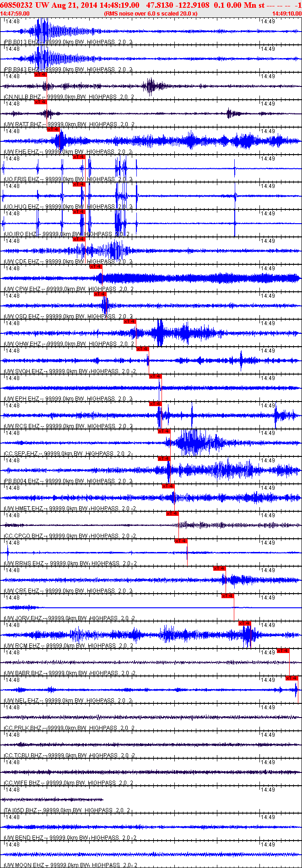Click the 'UW SVOH EHZ' station label

coord(23,371)
